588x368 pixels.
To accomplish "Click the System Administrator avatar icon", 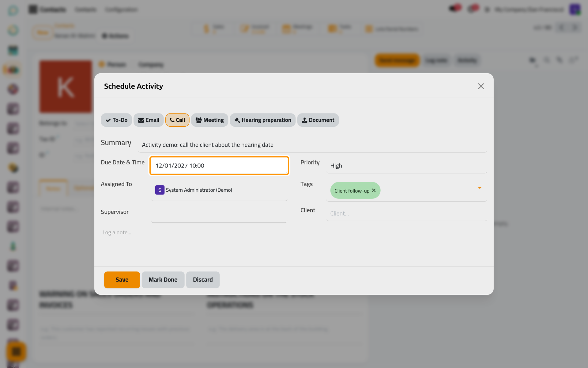I will point(160,190).
